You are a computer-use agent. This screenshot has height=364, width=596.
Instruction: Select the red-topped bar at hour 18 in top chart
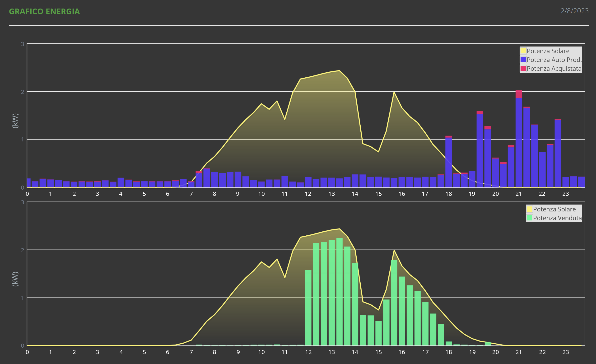coord(449,162)
